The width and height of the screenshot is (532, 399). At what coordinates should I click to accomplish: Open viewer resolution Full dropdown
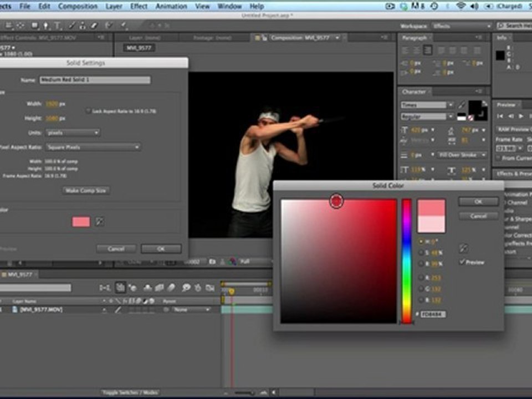(255, 262)
